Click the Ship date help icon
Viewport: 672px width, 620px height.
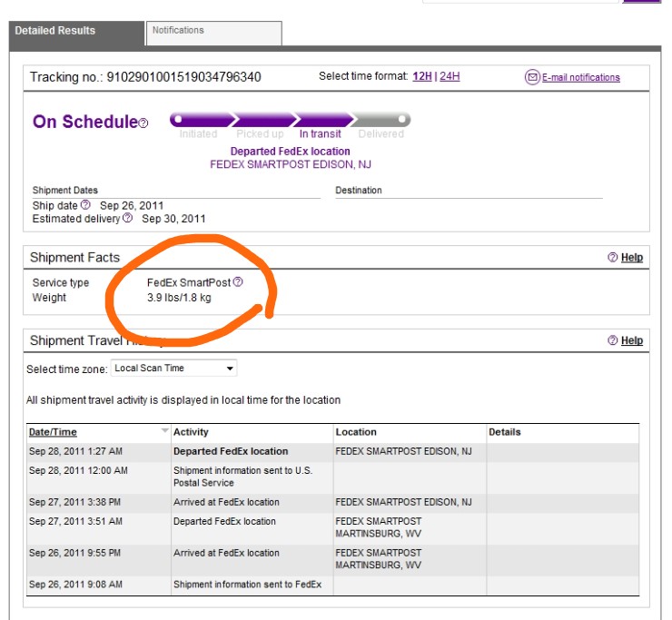85,204
